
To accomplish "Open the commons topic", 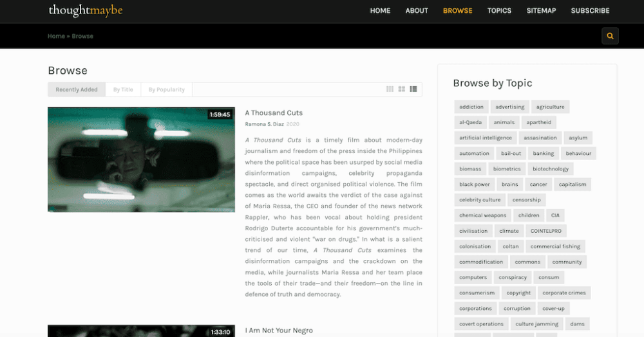I will pyautogui.click(x=527, y=262).
